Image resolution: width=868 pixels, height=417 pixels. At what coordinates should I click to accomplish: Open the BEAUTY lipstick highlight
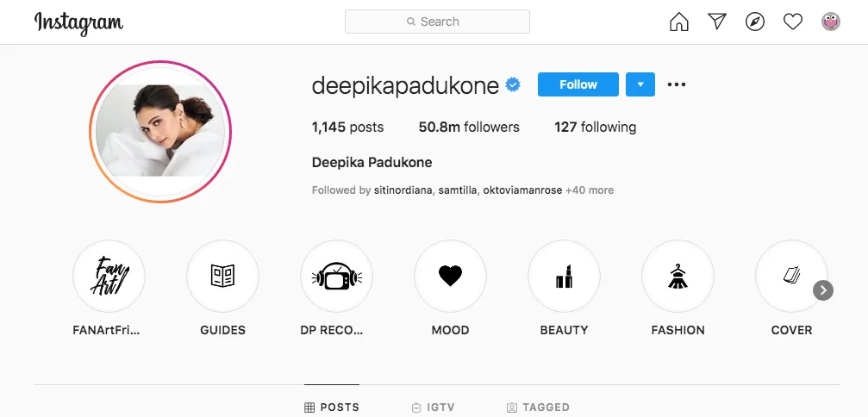[564, 277]
